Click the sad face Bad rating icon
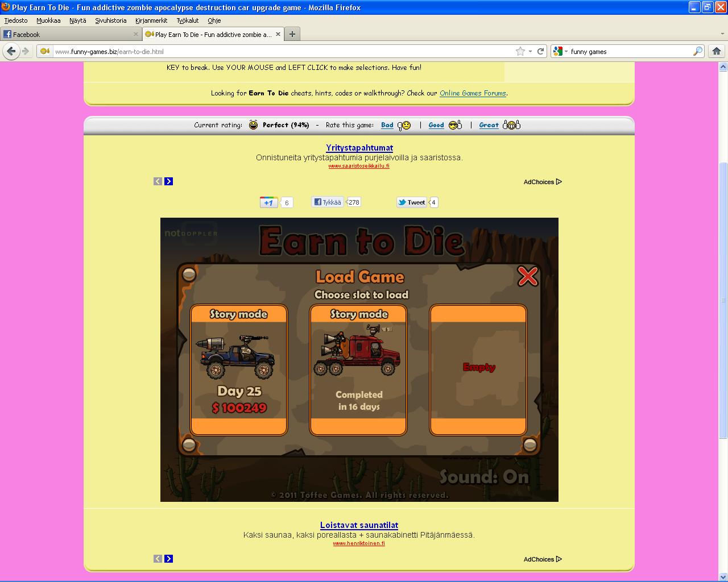This screenshot has height=582, width=728. [404, 125]
